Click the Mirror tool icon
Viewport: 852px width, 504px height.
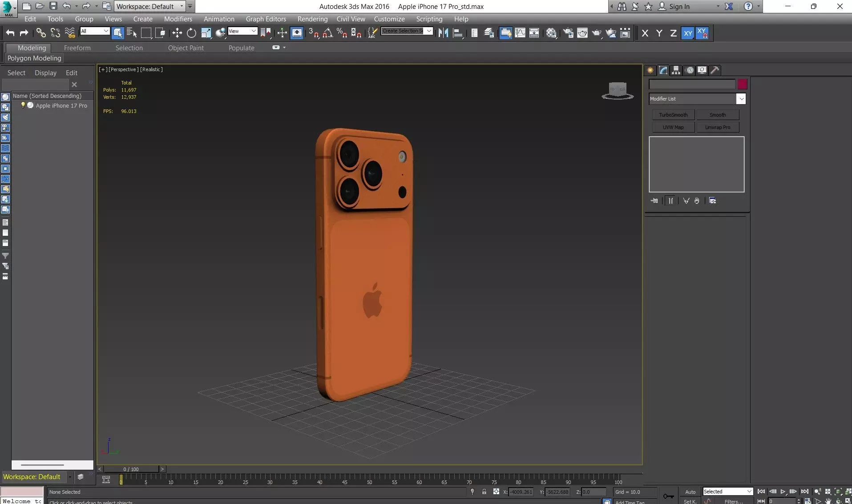[x=443, y=33]
